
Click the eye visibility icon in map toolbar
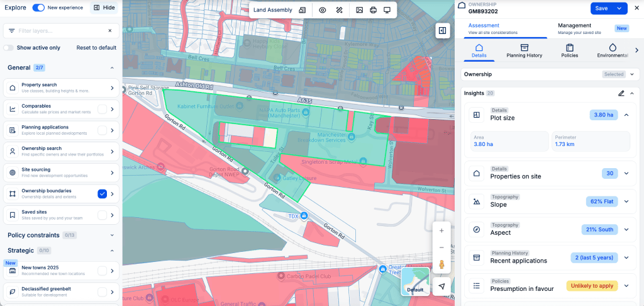323,10
